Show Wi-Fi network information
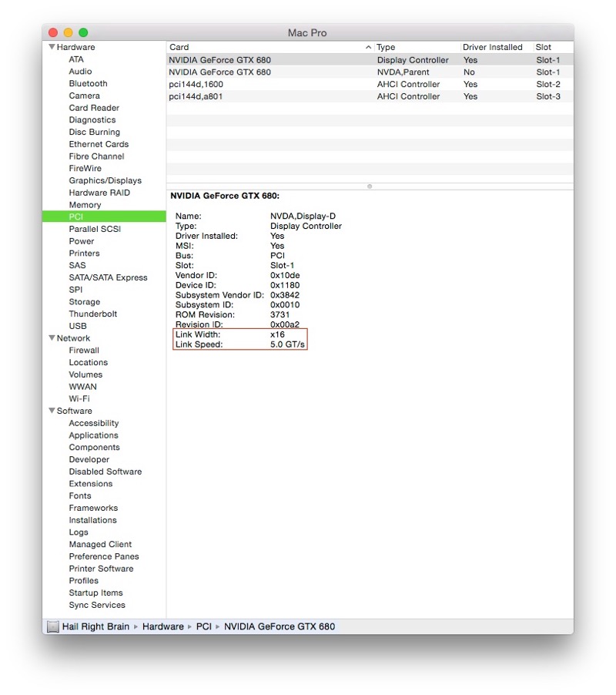 79,398
